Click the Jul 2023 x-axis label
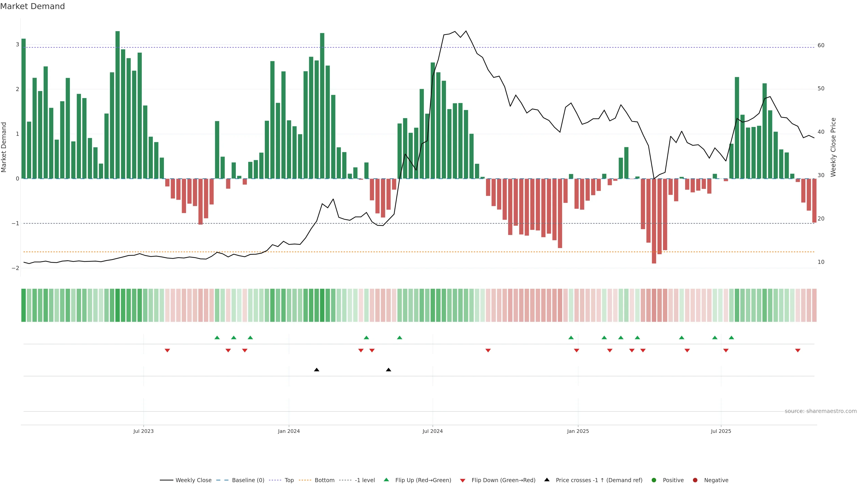 point(144,431)
